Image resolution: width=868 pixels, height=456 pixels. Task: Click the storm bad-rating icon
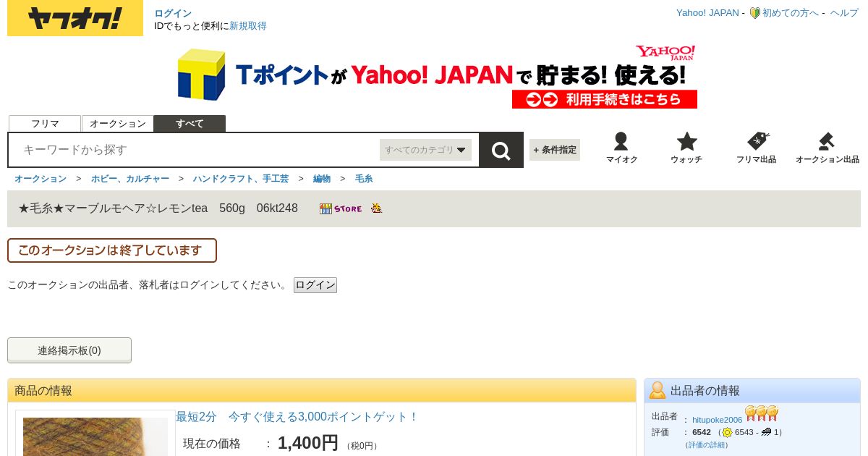point(766,432)
